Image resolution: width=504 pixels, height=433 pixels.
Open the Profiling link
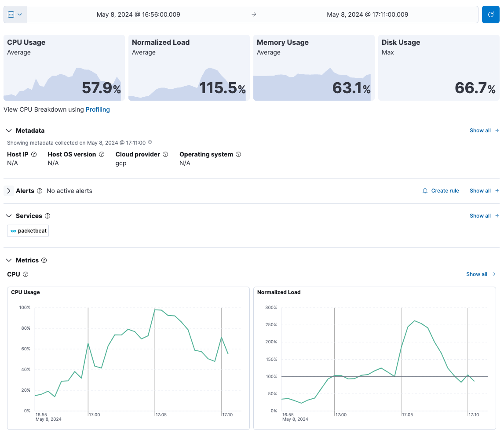pos(98,109)
